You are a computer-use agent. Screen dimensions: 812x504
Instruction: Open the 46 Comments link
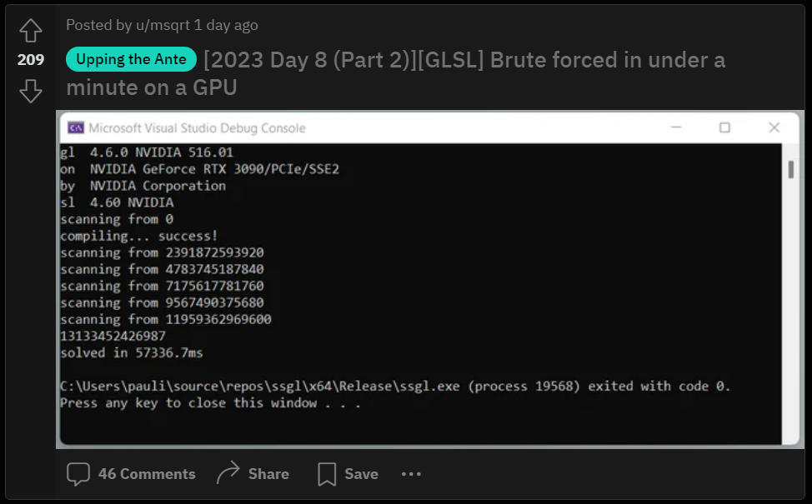147,474
